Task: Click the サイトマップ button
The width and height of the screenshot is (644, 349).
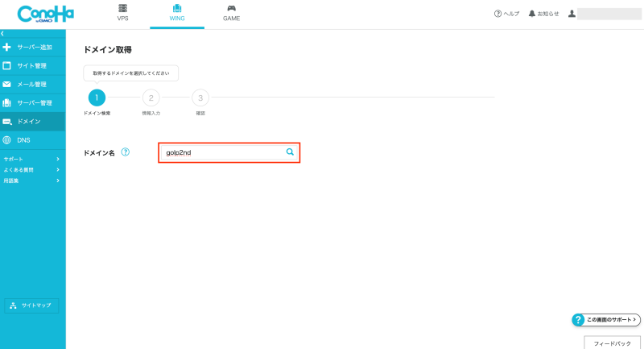Action: 31,305
